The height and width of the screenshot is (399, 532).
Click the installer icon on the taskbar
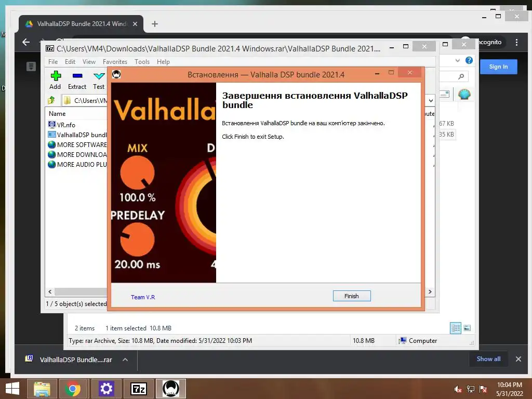tap(170, 389)
